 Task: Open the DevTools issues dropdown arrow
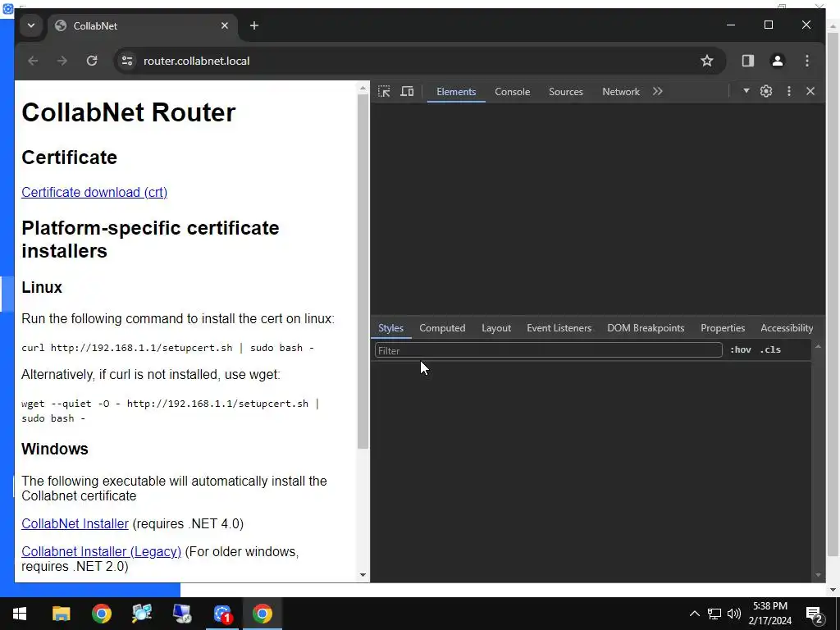(746, 91)
